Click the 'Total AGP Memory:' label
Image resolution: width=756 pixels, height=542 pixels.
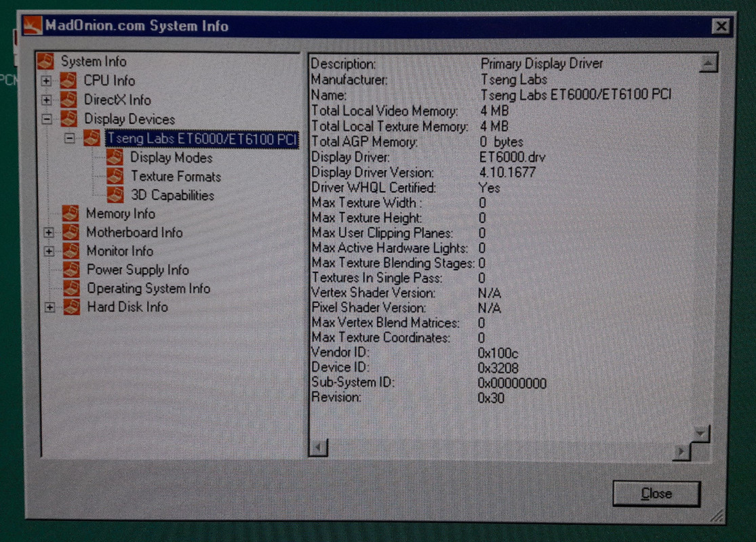(365, 142)
